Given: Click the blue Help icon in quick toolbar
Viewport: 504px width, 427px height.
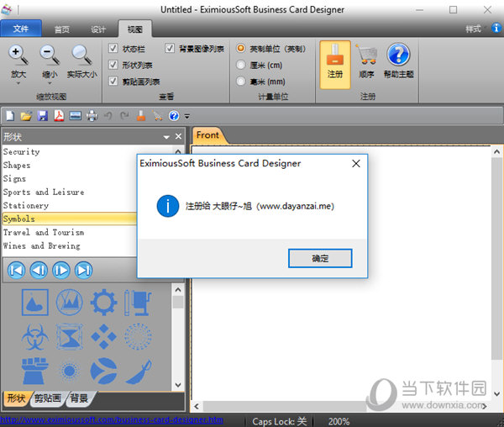Looking at the screenshot, I should tap(174, 116).
